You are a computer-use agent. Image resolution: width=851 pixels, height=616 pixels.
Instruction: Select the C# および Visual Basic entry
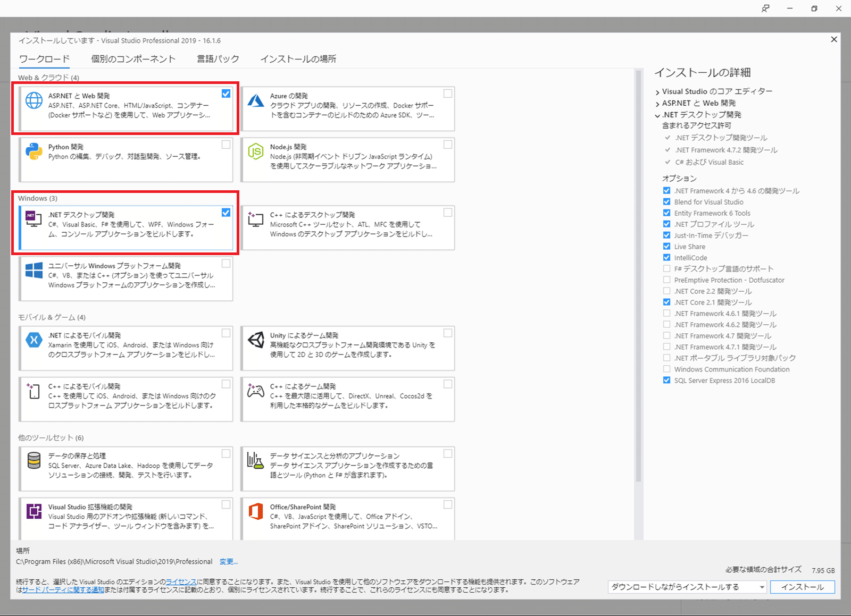coord(710,163)
